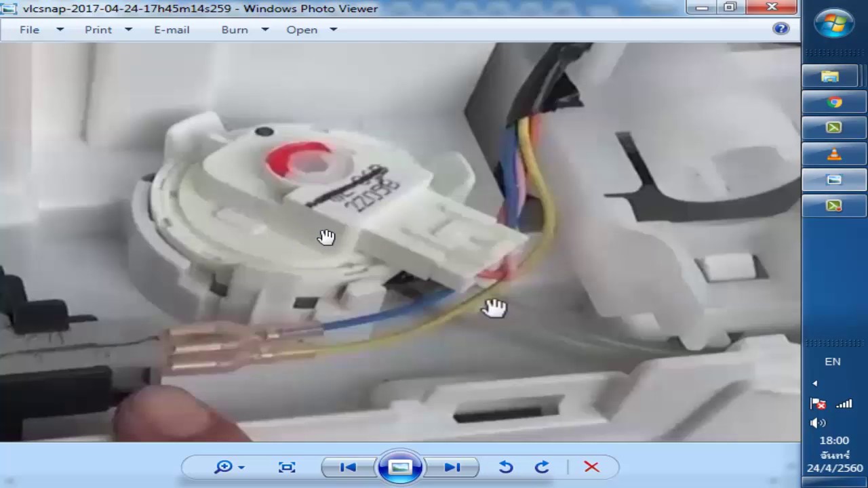Play the slide show

[400, 467]
